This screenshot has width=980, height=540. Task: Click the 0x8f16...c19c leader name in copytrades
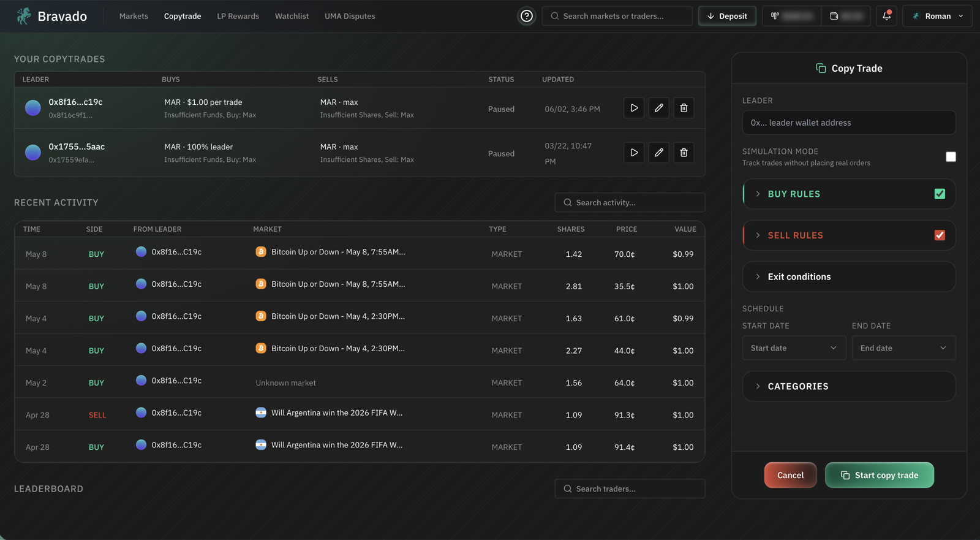pyautogui.click(x=75, y=102)
